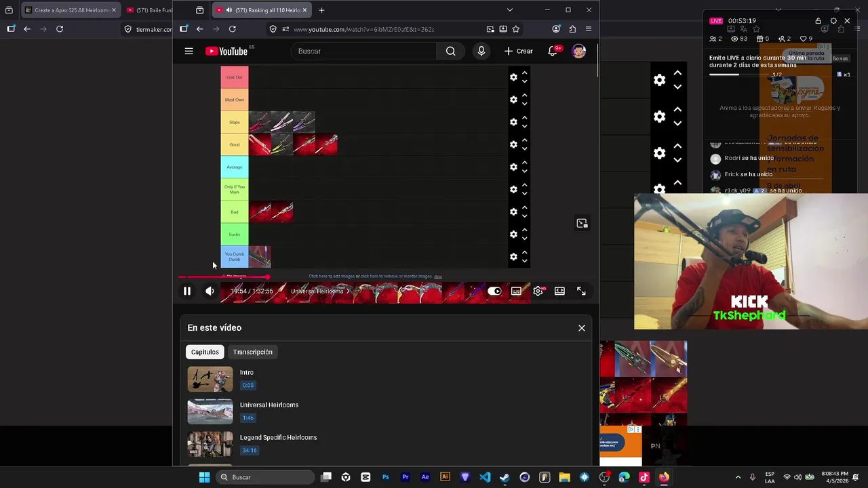The height and width of the screenshot is (488, 868).
Task: Bookmark the YouTube page with the star
Action: coord(516,29)
